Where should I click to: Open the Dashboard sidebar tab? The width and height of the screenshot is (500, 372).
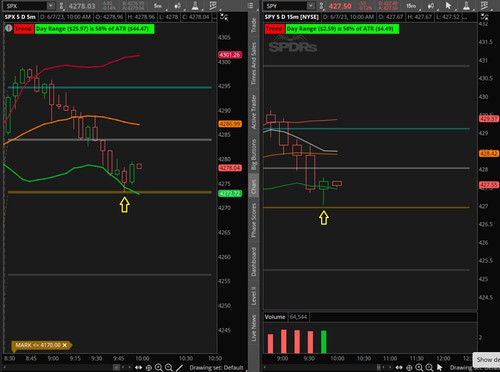(254, 262)
